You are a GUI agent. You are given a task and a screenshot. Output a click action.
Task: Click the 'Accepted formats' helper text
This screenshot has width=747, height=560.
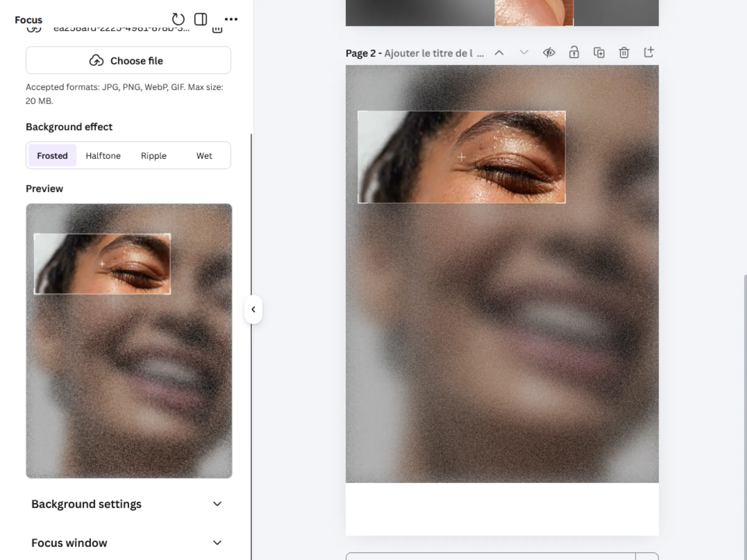point(125,94)
